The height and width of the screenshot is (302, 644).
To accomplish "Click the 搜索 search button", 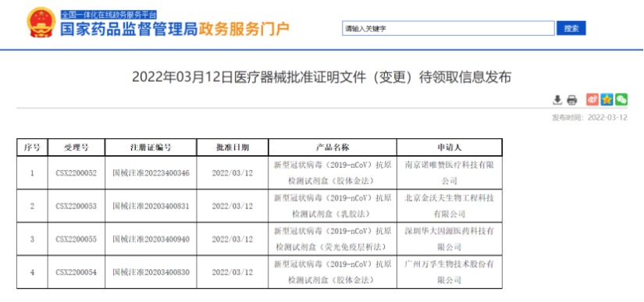I will (571, 28).
